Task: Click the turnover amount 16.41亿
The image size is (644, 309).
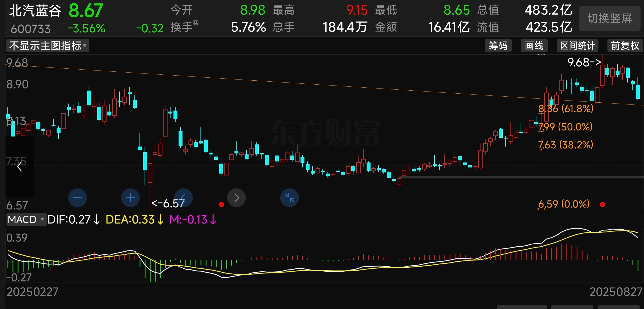Action: tap(449, 27)
